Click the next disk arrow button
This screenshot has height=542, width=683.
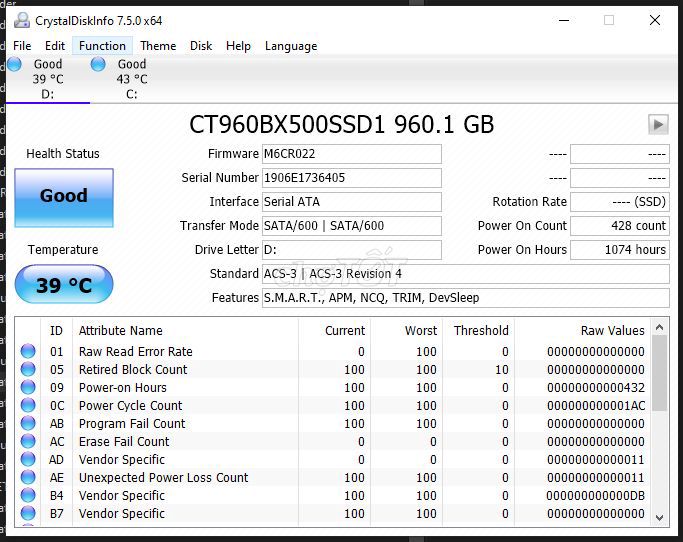pos(658,125)
